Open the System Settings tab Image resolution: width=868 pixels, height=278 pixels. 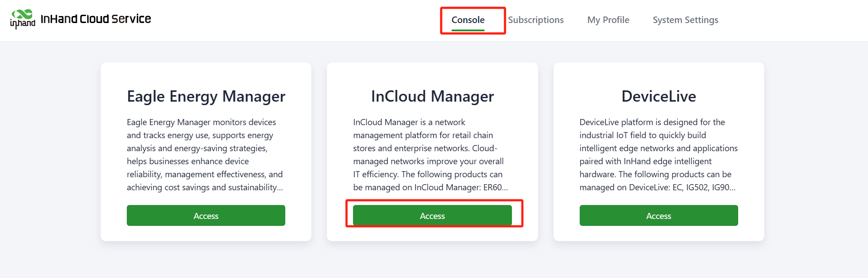click(x=685, y=20)
